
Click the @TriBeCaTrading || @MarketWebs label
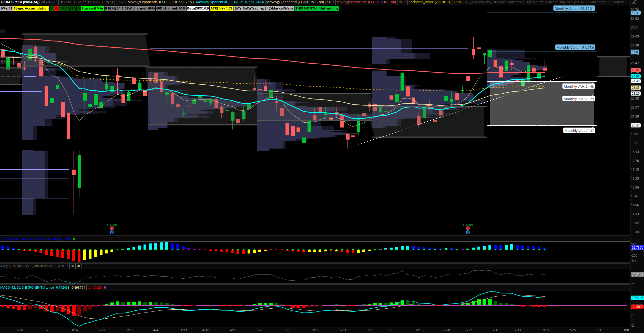coord(264,8)
